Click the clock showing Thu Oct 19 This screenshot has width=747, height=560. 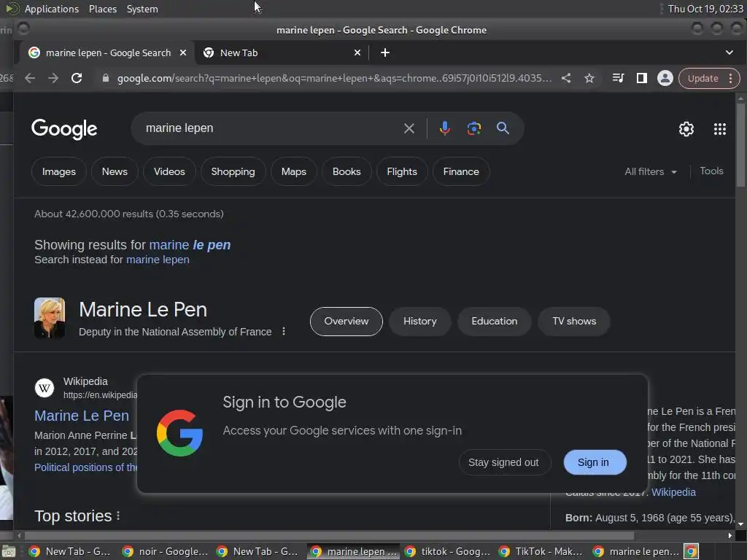pyautogui.click(x=705, y=9)
